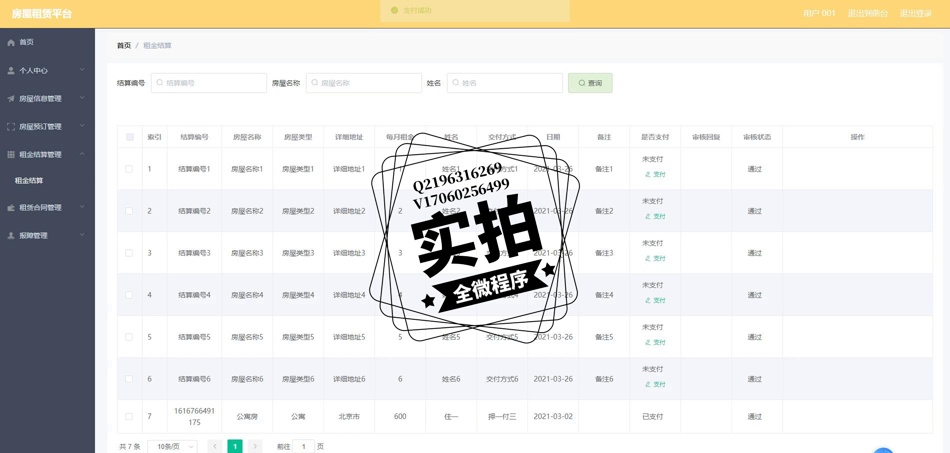
Task: Collapse the 租金结算管理 menu chevron
Action: pyautogui.click(x=82, y=155)
